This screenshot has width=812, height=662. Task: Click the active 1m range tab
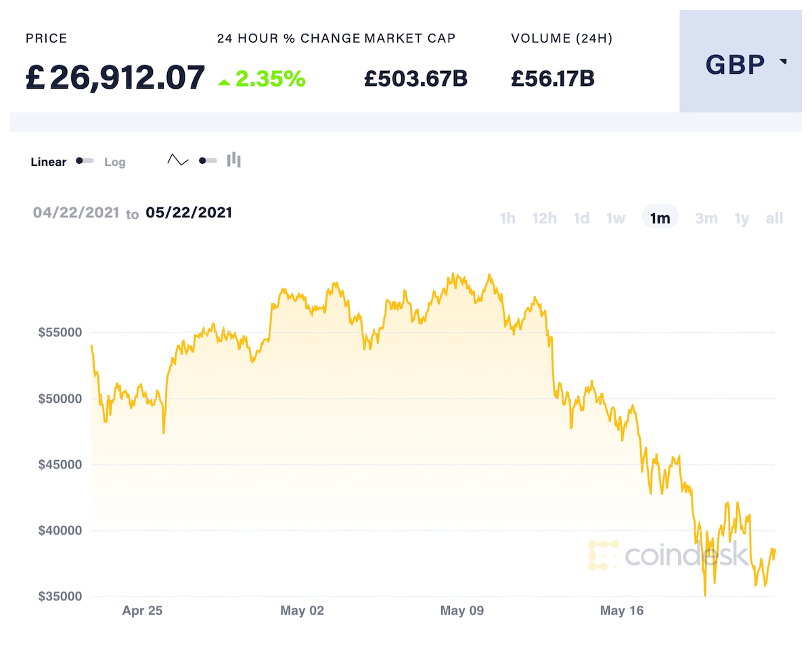(660, 217)
